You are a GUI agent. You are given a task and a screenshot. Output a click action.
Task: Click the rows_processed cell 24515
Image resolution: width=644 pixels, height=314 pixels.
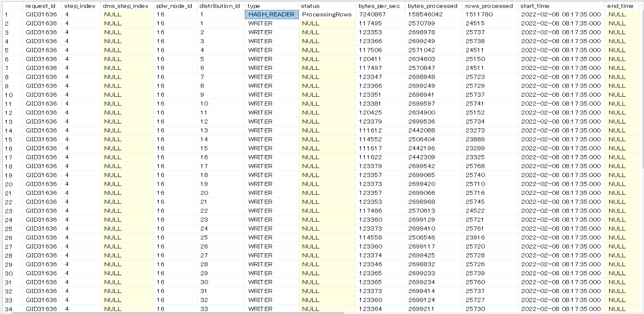click(x=490, y=23)
